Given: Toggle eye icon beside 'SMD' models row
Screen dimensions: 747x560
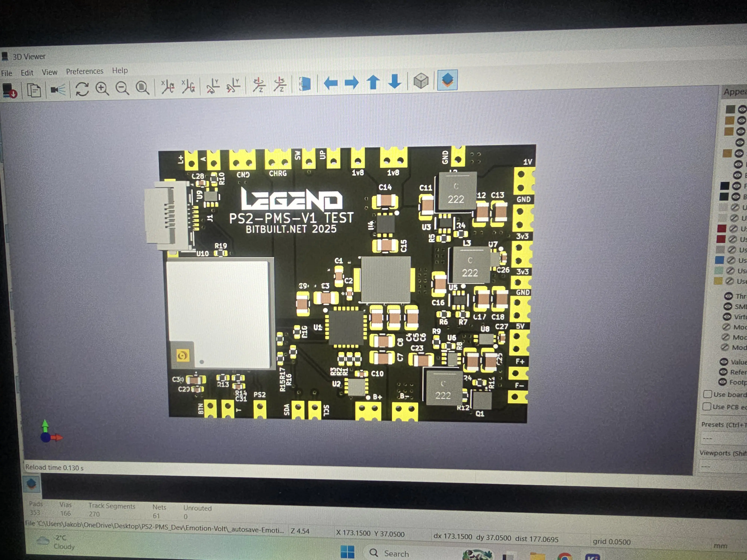Looking at the screenshot, I should [x=728, y=306].
